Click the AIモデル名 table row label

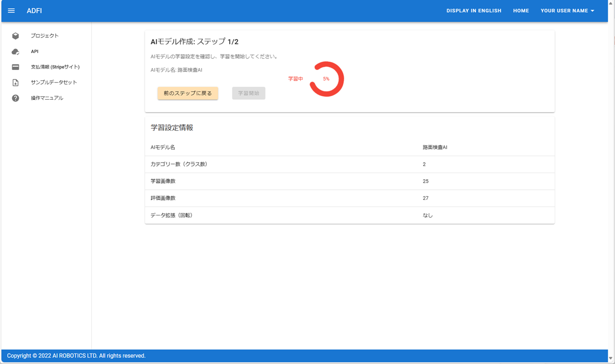pyautogui.click(x=163, y=148)
